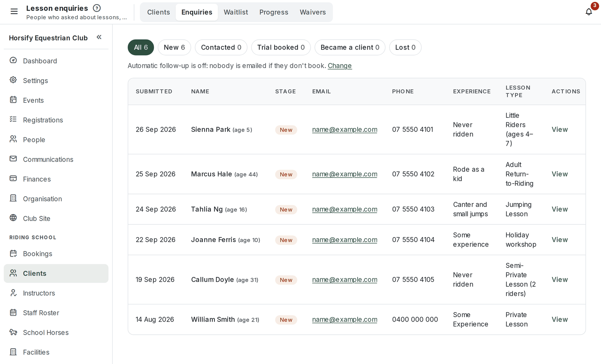
Task: Click the People icon in sidebar
Action: [x=13, y=139]
